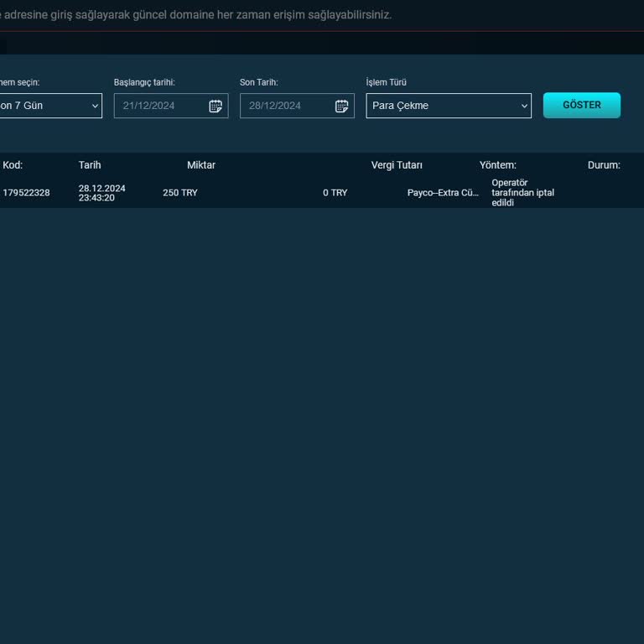Click the Operatör tarafından iptal edildi status

coord(522,193)
